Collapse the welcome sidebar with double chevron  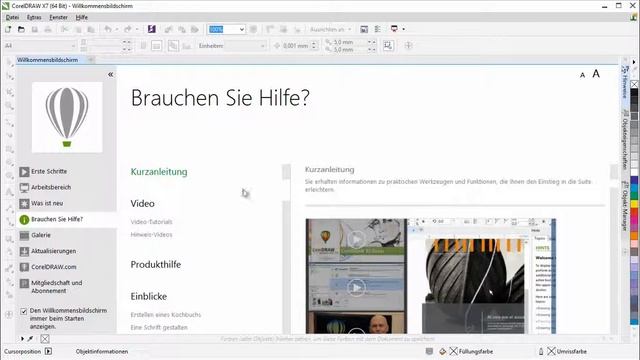pos(111,74)
